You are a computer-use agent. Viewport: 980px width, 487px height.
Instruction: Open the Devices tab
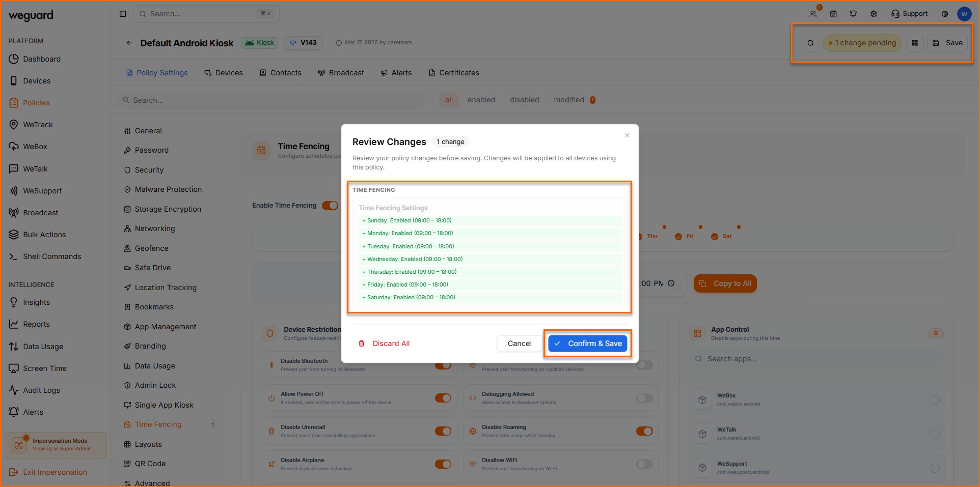click(x=224, y=73)
